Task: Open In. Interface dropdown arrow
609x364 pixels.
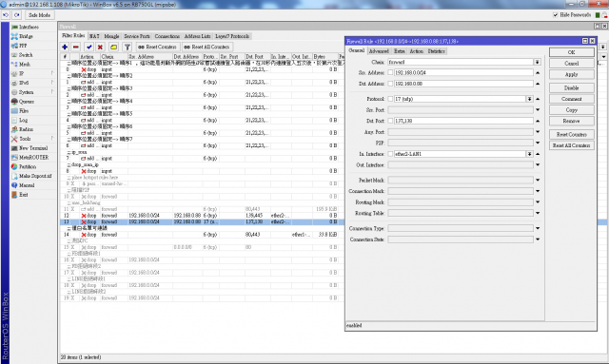Action: point(529,154)
